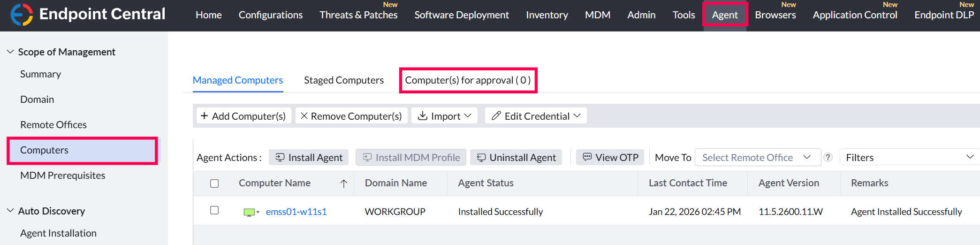This screenshot has width=980, height=245.
Task: Open the small arrow beside the computer icon
Action: [x=258, y=212]
